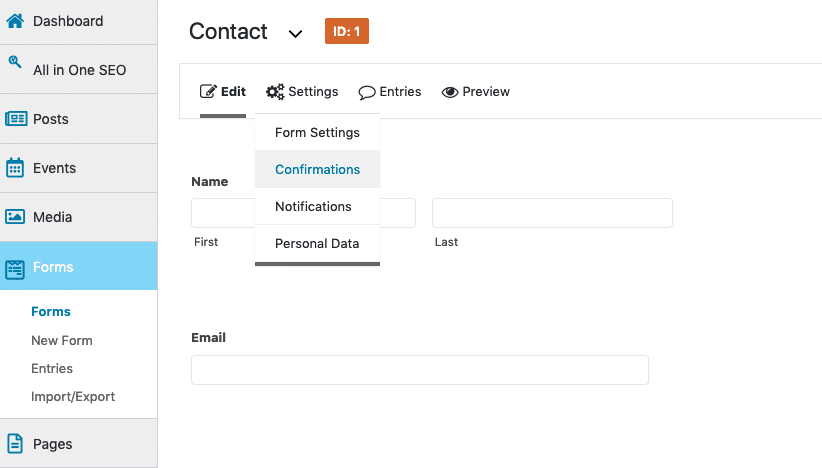Click the Last name input field
Image resolution: width=822 pixels, height=468 pixels.
pos(552,213)
